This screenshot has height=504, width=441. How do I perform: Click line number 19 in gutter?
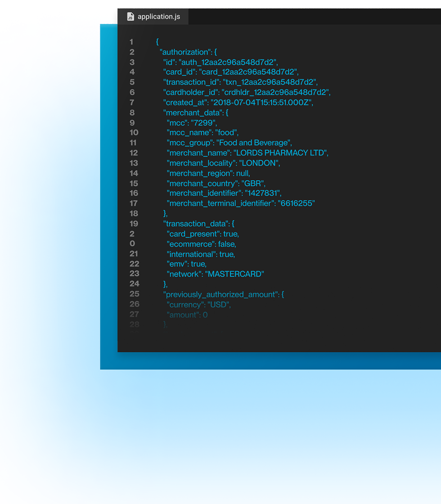click(134, 224)
